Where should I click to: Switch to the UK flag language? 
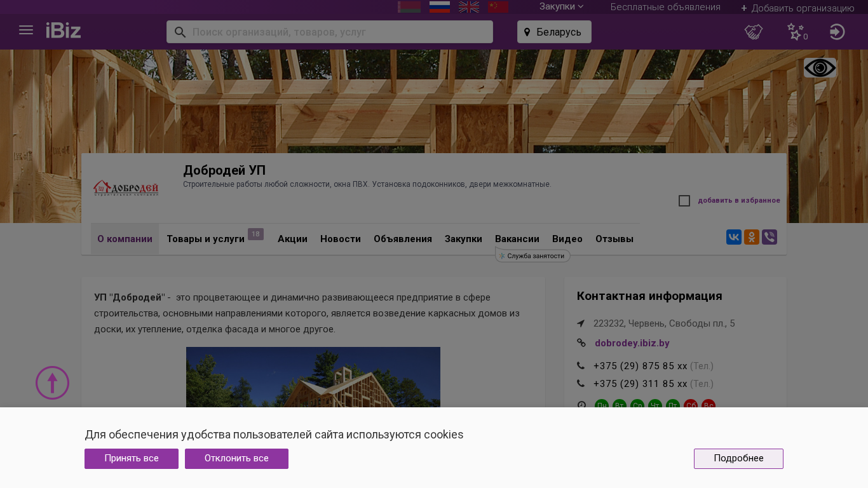point(469,6)
